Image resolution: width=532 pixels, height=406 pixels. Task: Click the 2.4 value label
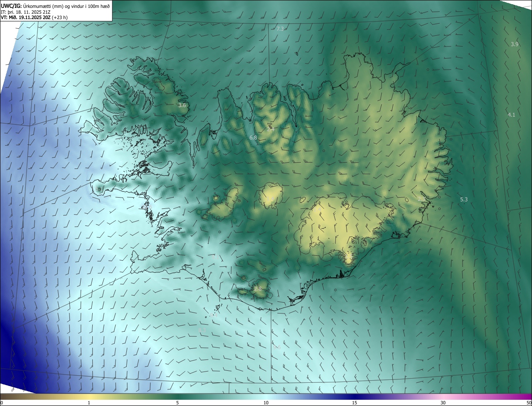pos(271,129)
